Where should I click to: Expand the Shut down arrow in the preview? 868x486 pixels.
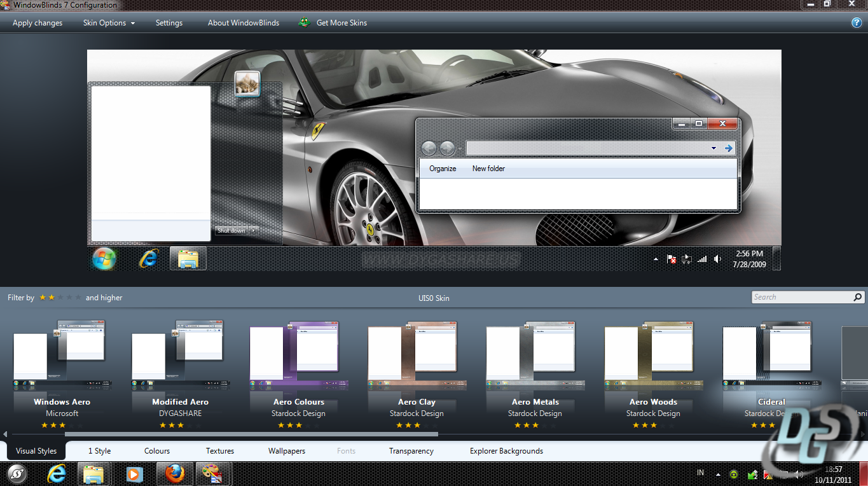pos(253,230)
